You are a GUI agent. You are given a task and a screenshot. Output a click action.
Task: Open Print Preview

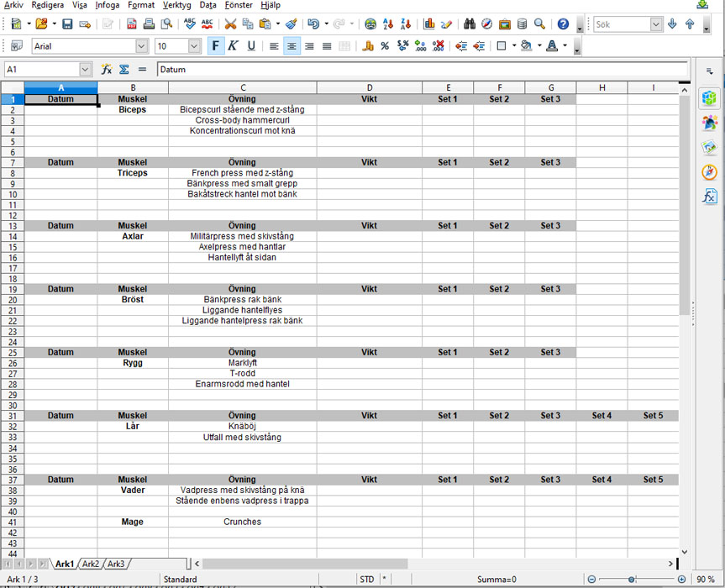click(x=166, y=24)
